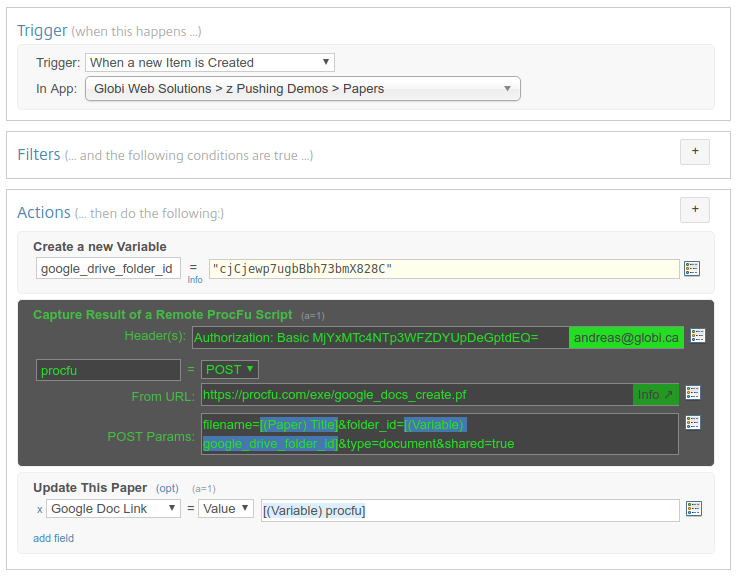Viewport: 738px width, 576px height.
Task: Add a new action with plus button
Action: coord(695,209)
